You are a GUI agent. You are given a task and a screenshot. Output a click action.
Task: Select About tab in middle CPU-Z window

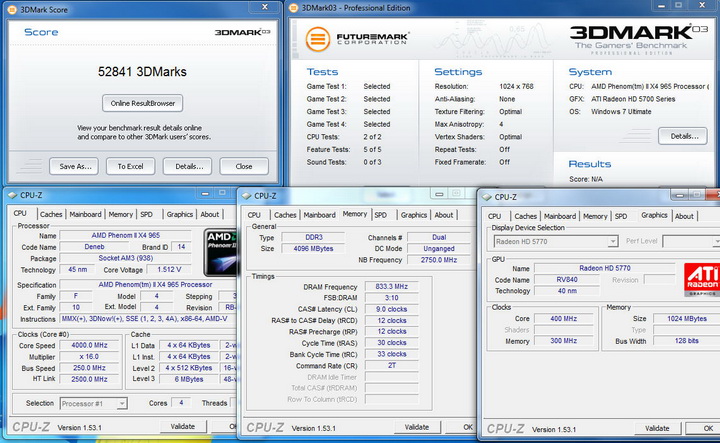(x=444, y=215)
